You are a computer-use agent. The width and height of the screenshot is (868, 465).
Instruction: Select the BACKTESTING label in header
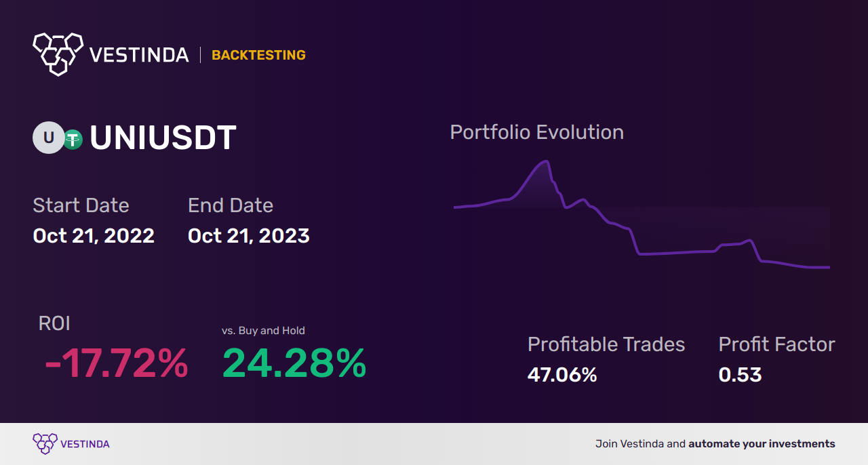coord(258,56)
